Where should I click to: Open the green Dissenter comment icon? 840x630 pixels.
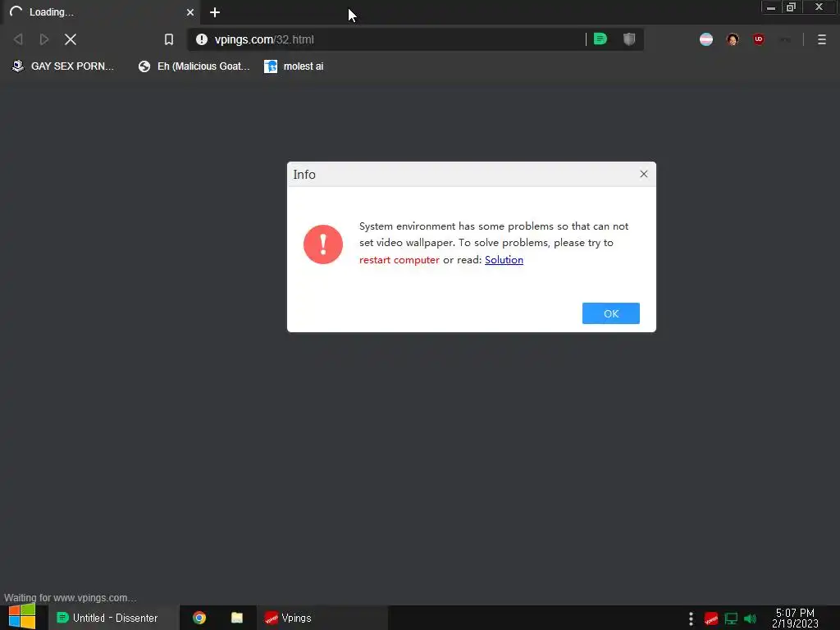(600, 39)
